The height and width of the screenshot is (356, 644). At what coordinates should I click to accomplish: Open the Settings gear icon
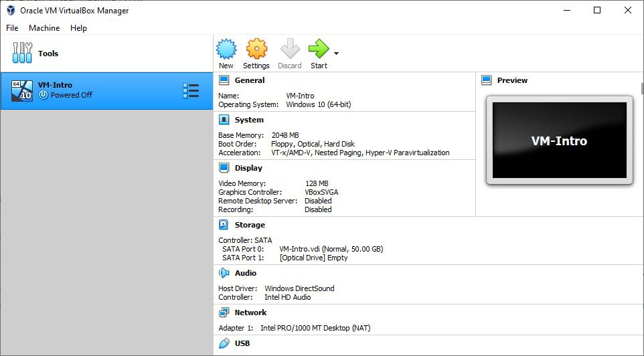256,49
